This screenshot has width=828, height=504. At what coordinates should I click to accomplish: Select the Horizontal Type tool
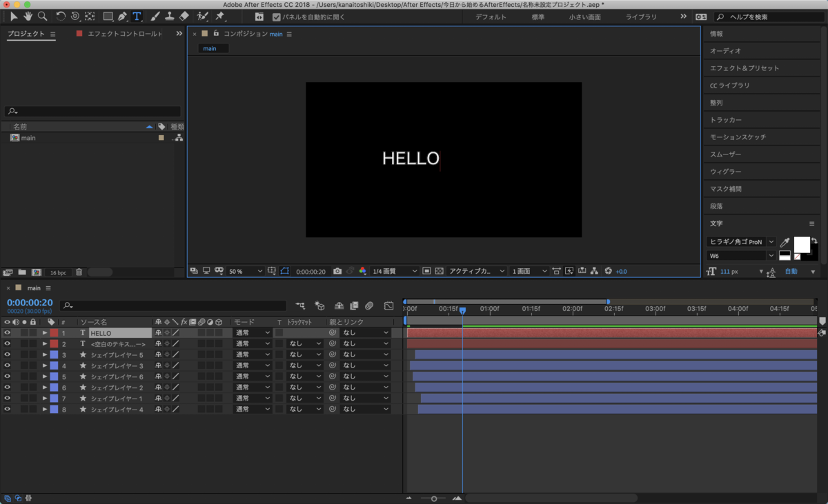137,16
